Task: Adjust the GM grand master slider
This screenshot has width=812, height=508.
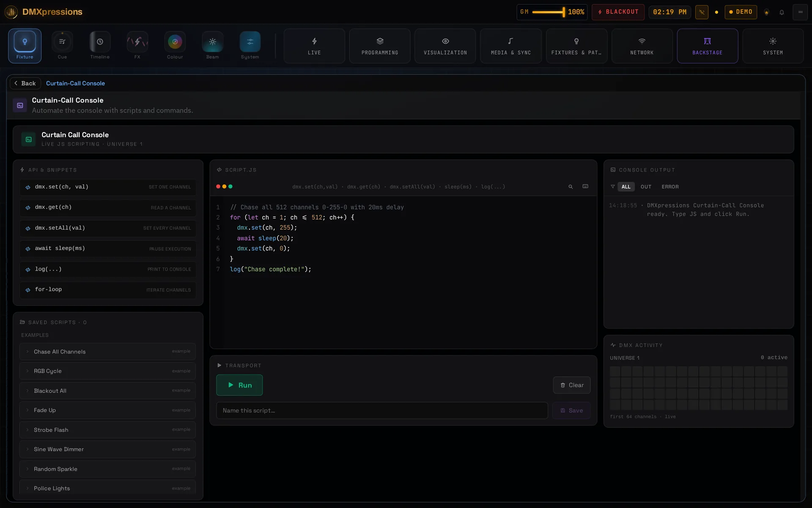Action: pos(549,12)
